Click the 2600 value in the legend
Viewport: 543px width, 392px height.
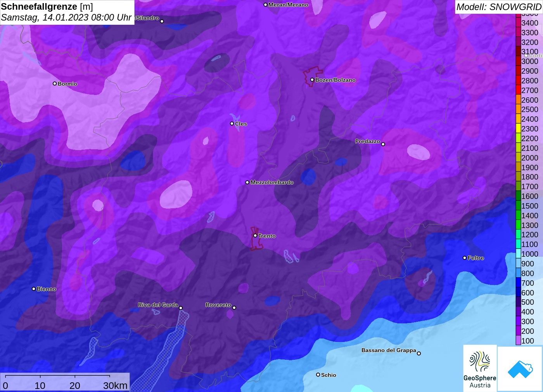click(x=530, y=100)
